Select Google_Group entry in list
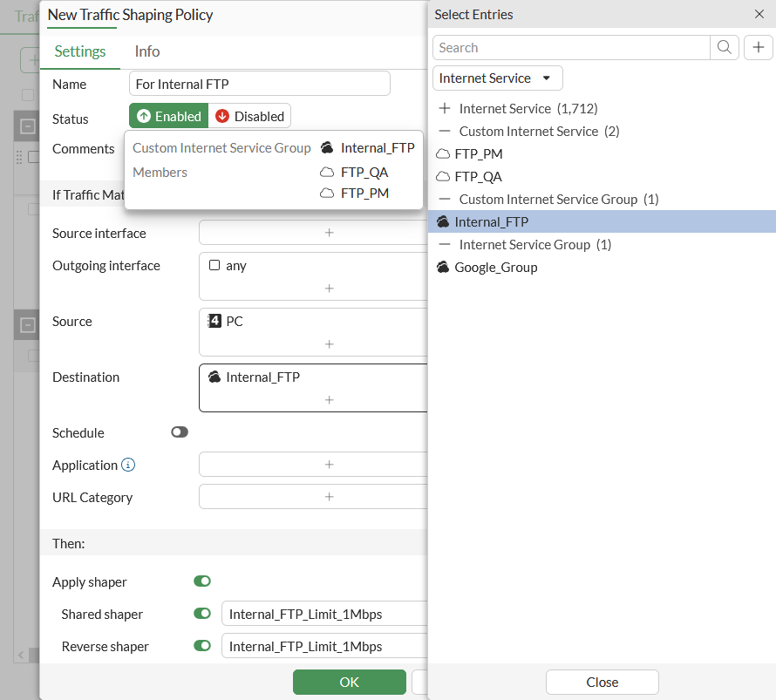776x700 pixels. click(x=495, y=268)
